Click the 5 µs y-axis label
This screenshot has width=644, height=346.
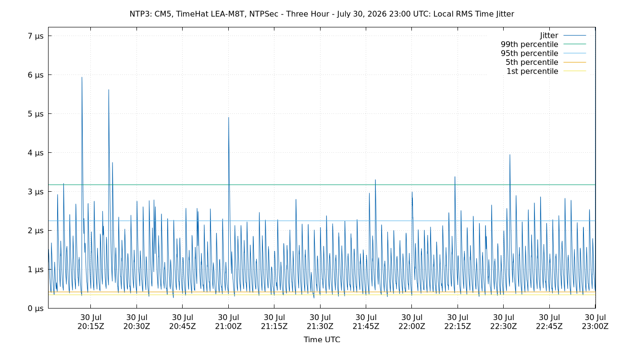(x=35, y=114)
